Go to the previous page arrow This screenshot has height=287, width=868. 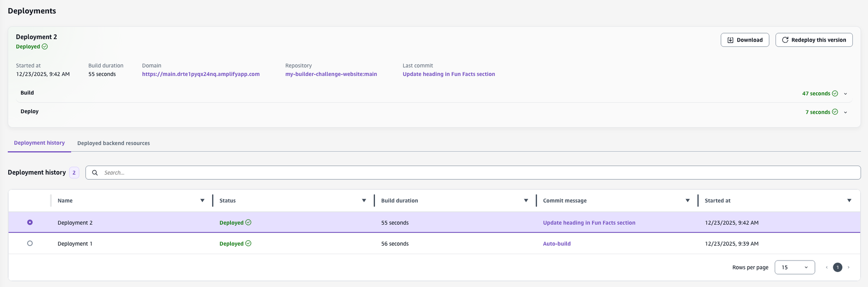pos(826,267)
